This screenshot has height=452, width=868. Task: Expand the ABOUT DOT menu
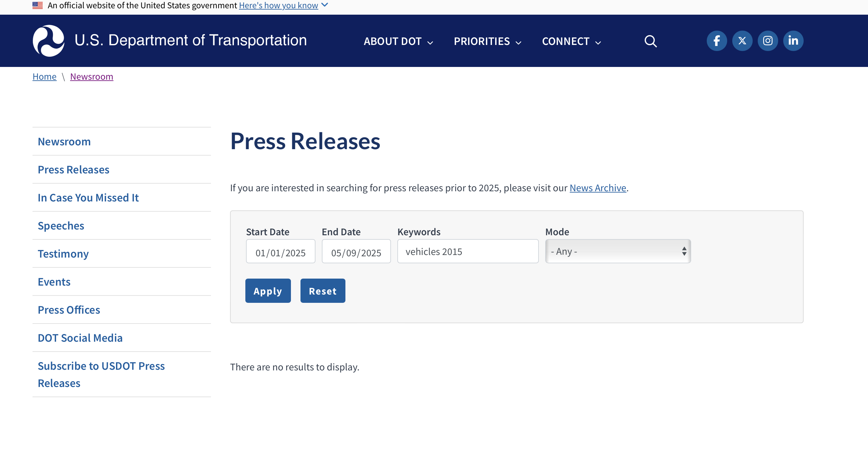tap(398, 41)
